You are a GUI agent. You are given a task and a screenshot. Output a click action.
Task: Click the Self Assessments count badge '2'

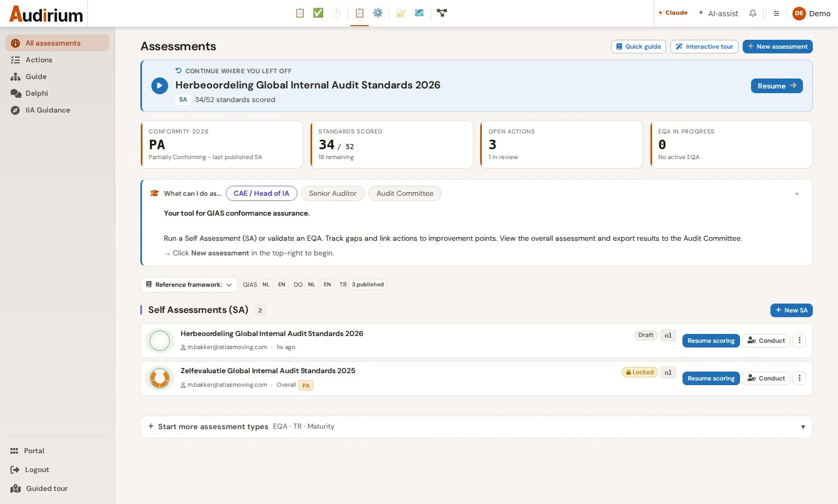(260, 310)
